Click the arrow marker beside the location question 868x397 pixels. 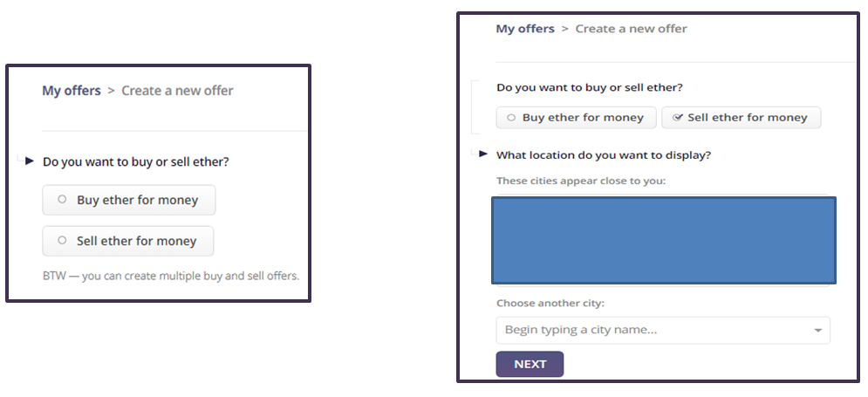pos(483,154)
